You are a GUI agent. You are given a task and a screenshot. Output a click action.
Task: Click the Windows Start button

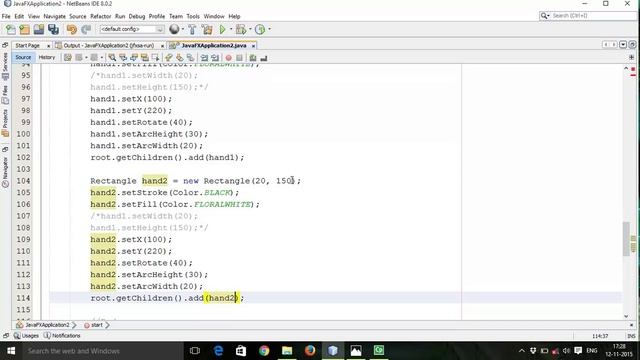point(11,351)
